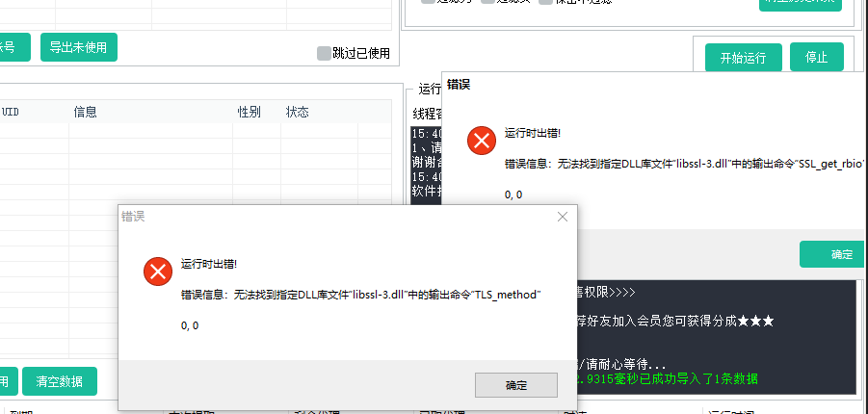Click the red error icon in TLS_method dialog
Viewport: 868px width, 414px height.
click(x=158, y=272)
